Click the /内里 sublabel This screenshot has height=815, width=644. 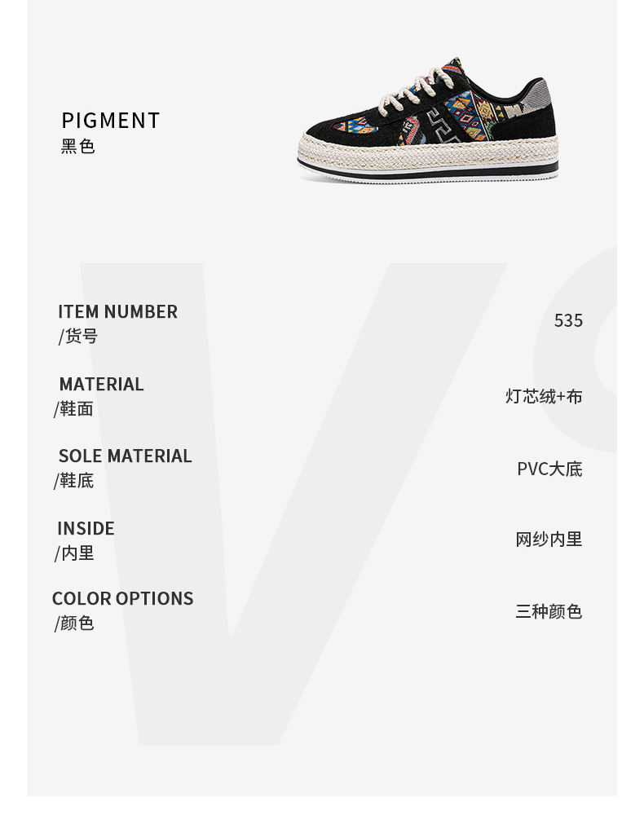(x=74, y=553)
